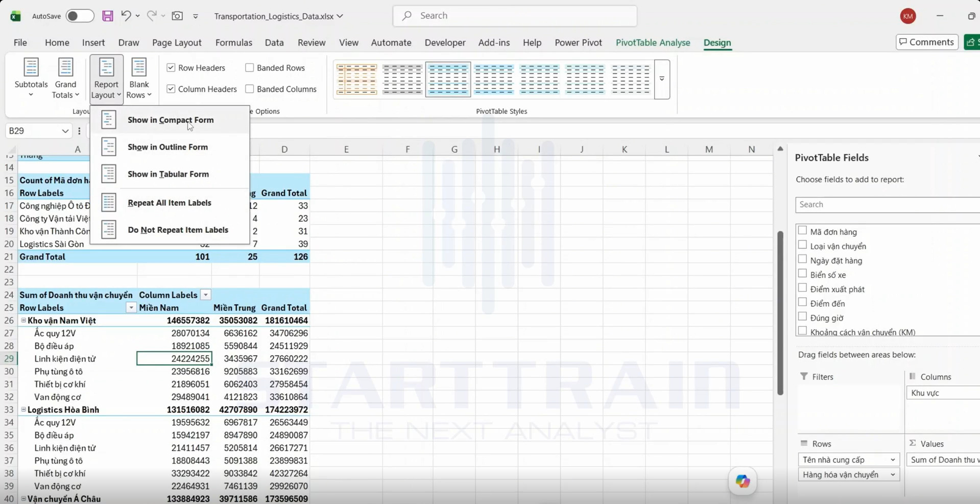
Task: Expand the PivotTable Styles gallery arrow
Action: coord(662,79)
